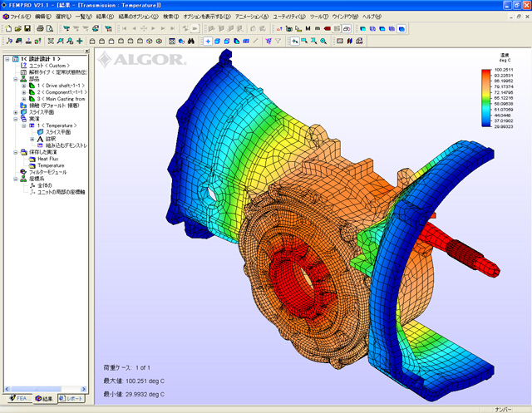The height and width of the screenshot is (413, 532).
Task: Collapse the 部品 parts node
Action: (x=15, y=79)
